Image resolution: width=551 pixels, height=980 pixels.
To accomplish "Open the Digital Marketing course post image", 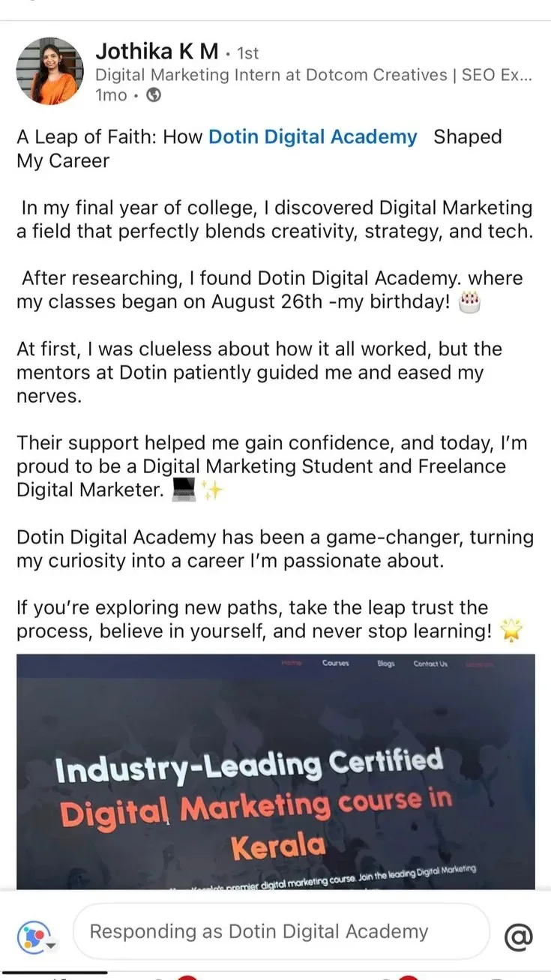I will tap(275, 780).
